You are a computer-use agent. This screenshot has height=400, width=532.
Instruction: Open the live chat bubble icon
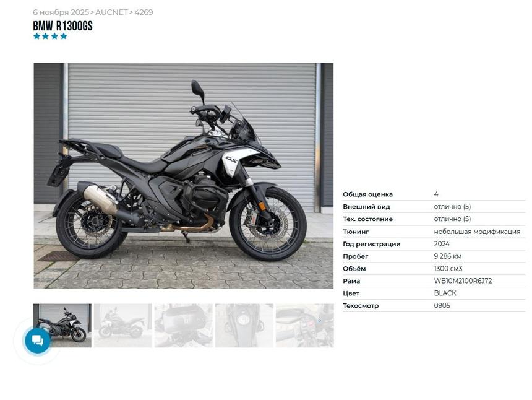[37, 340]
